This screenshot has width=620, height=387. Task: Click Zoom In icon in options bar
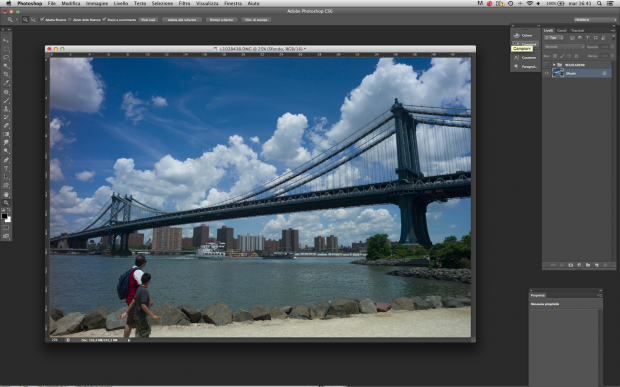coord(25,19)
